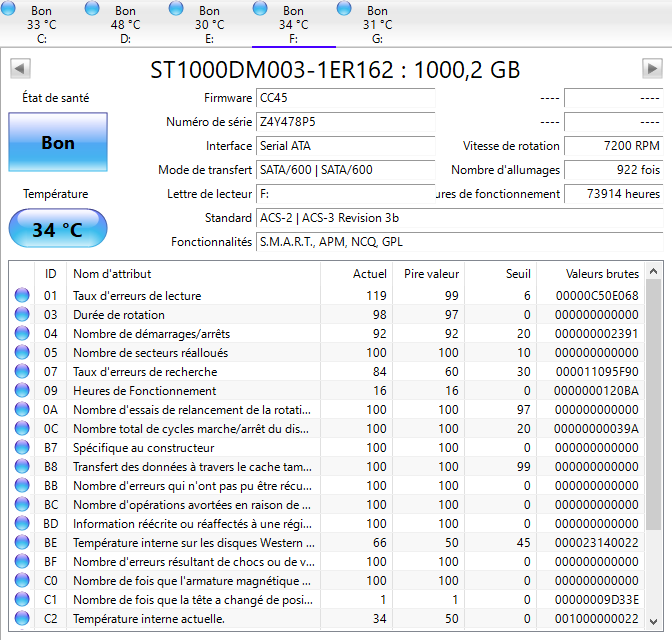This screenshot has width=672, height=640.
Task: Click status orb for attribute BE
Action: click(x=22, y=542)
